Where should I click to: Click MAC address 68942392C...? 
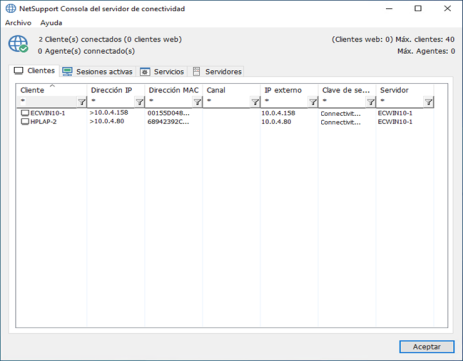pos(168,122)
